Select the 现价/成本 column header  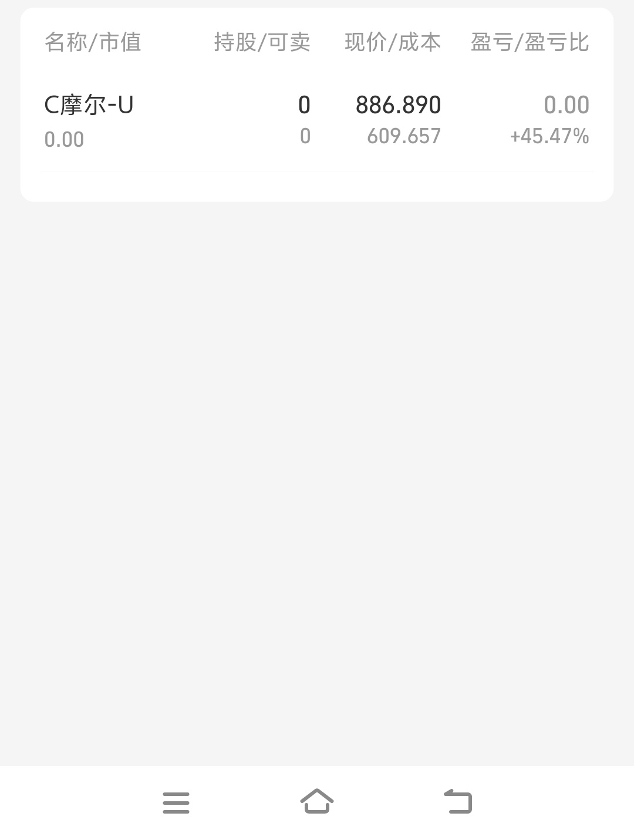392,42
